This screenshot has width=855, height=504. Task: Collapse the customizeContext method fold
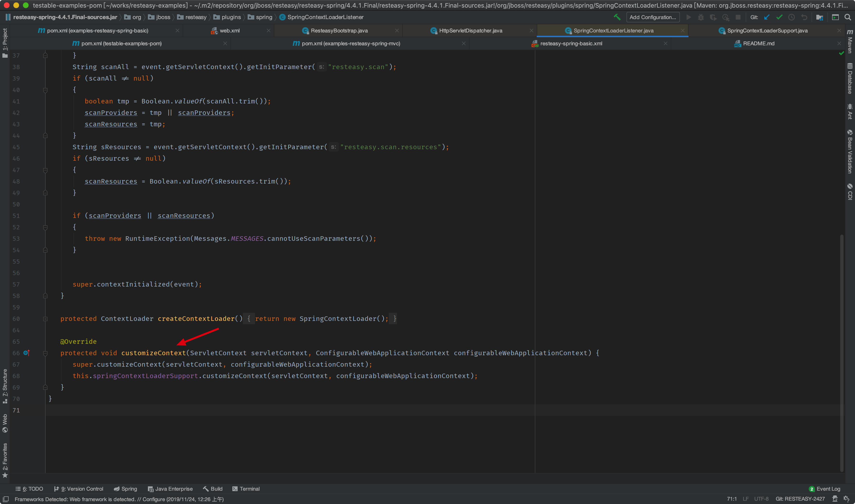coord(45,353)
